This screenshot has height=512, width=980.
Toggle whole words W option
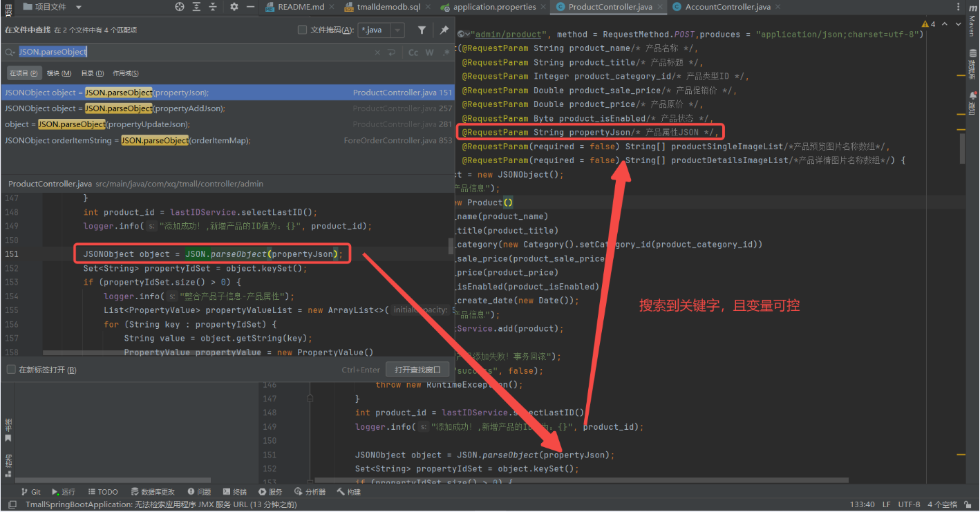(x=429, y=53)
